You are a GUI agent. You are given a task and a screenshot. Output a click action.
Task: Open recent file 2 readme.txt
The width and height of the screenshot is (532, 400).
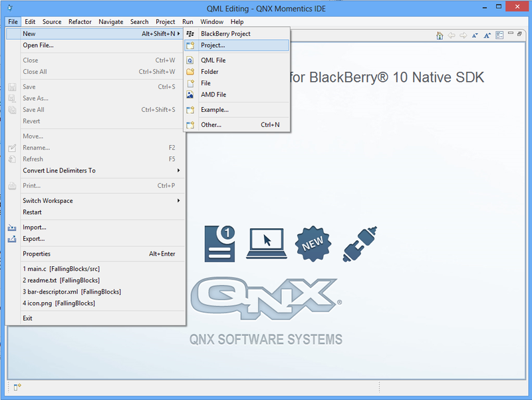96,280
